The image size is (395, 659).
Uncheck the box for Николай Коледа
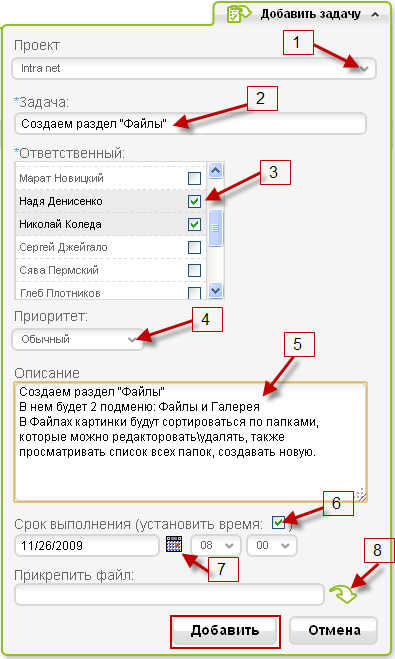[x=194, y=224]
